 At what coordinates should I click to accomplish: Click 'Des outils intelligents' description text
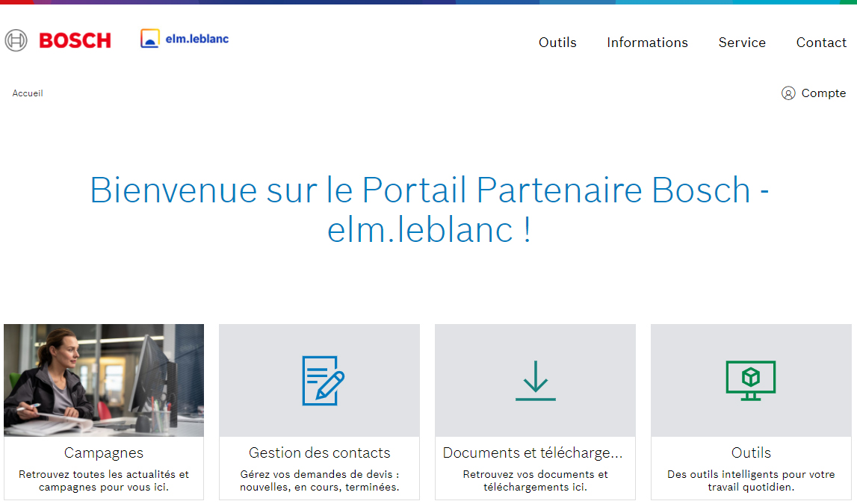coord(751,481)
